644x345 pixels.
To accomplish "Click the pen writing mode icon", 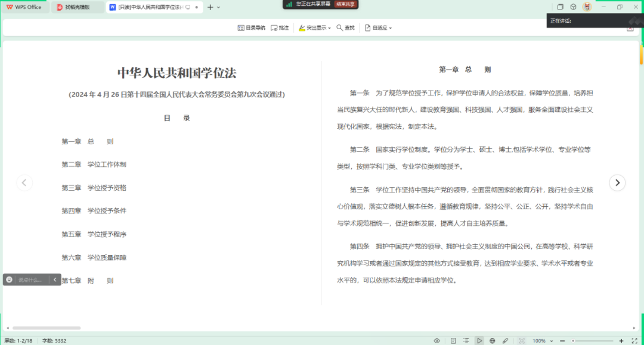I will 505,341.
